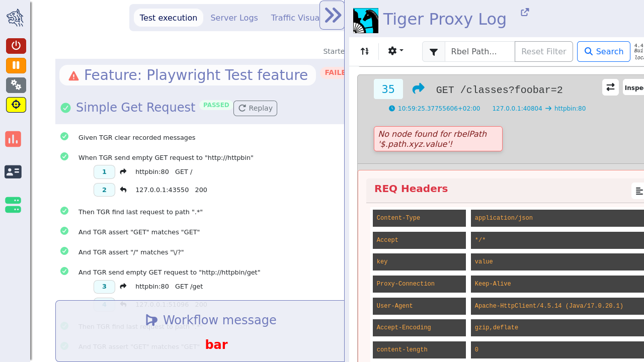The image size is (644, 362).
Task: Click the Tiger Proxy Log logo image
Action: [x=366, y=21]
